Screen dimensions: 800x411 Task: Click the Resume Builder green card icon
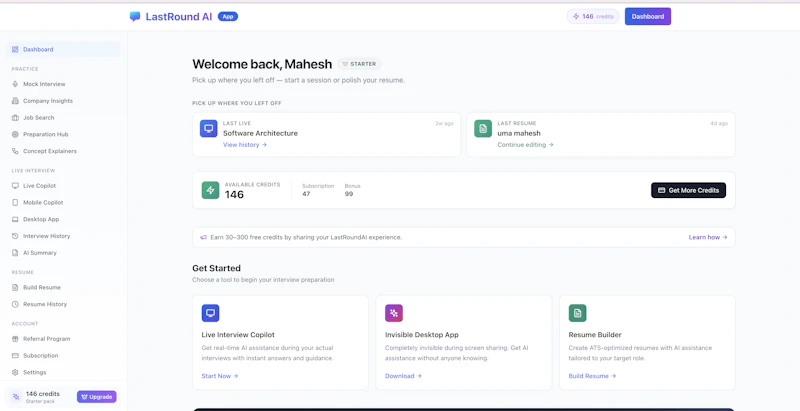578,313
